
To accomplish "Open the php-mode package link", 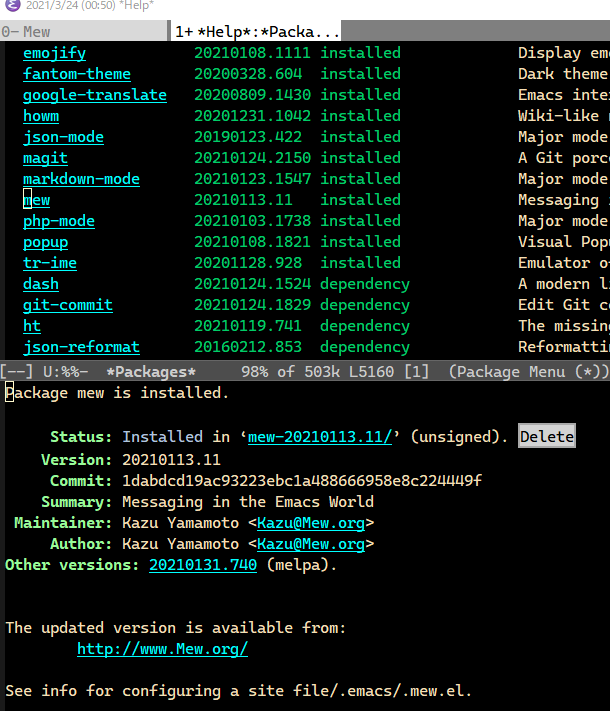I will pyautogui.click(x=59, y=221).
